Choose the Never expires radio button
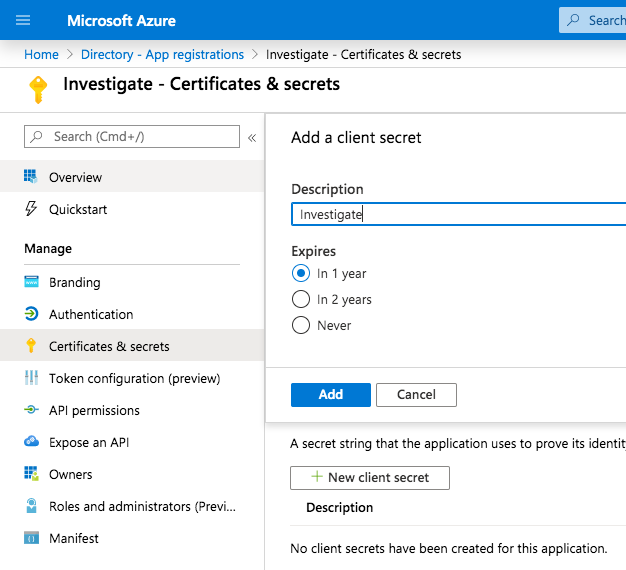Screen dimensions: 626x570 click(300, 325)
